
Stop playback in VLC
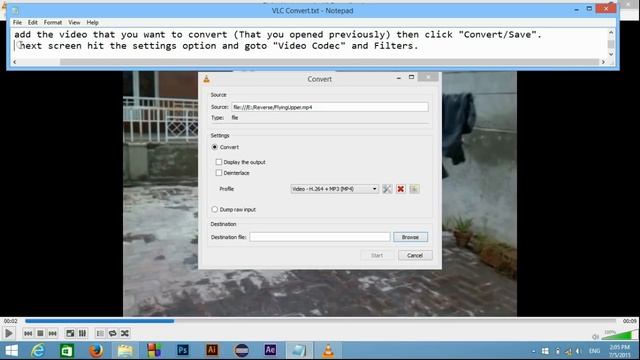pos(40,333)
